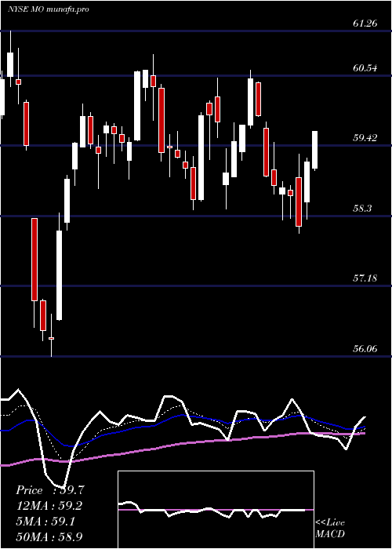Click the '50MA : 58.9' value
Image resolution: width=392 pixels, height=549 pixels.
[x=49, y=536]
